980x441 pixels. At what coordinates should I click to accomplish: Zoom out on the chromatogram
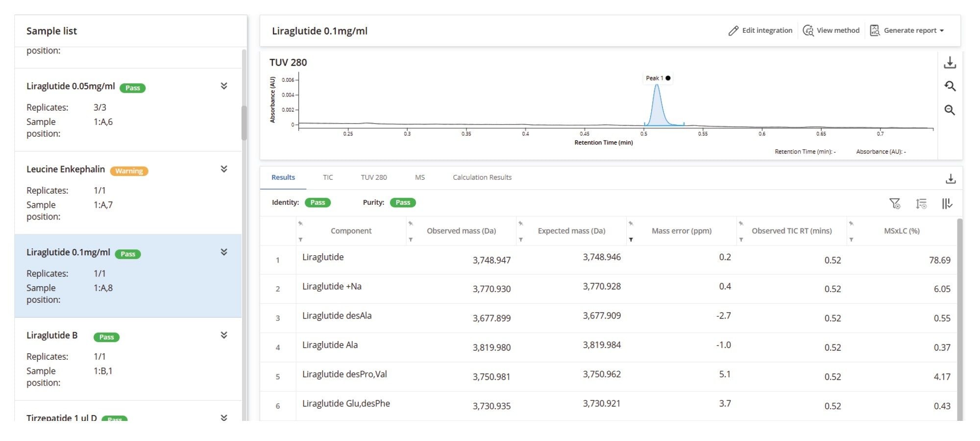[950, 110]
